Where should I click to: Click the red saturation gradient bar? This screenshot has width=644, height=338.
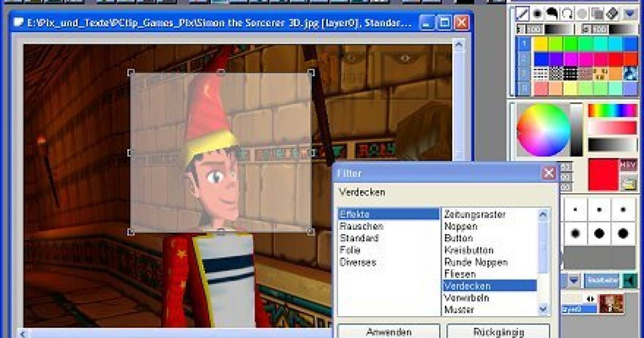point(612,128)
